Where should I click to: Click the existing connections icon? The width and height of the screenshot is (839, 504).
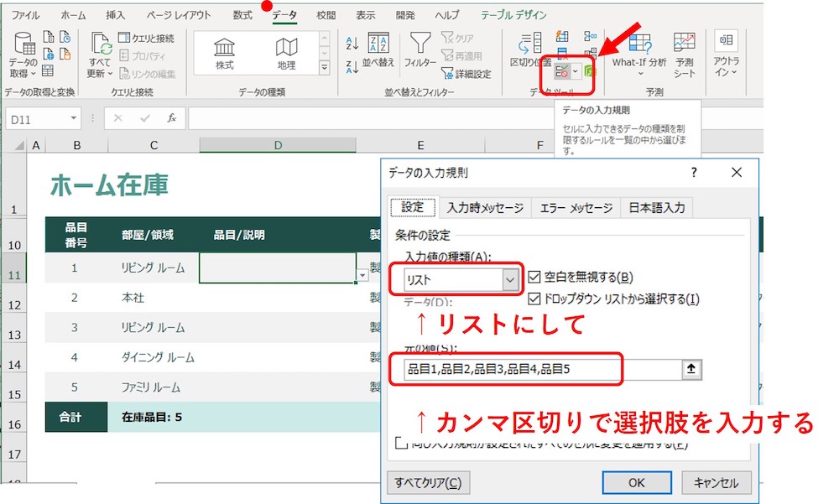tap(65, 54)
